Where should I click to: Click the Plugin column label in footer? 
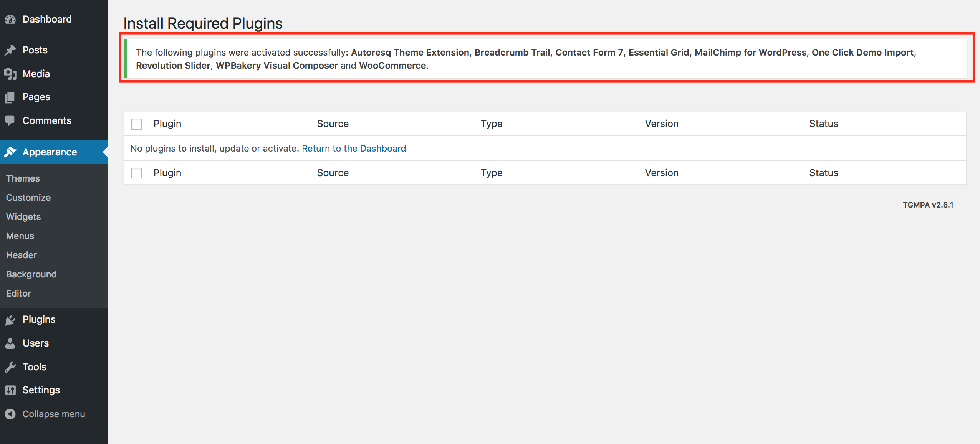(167, 173)
